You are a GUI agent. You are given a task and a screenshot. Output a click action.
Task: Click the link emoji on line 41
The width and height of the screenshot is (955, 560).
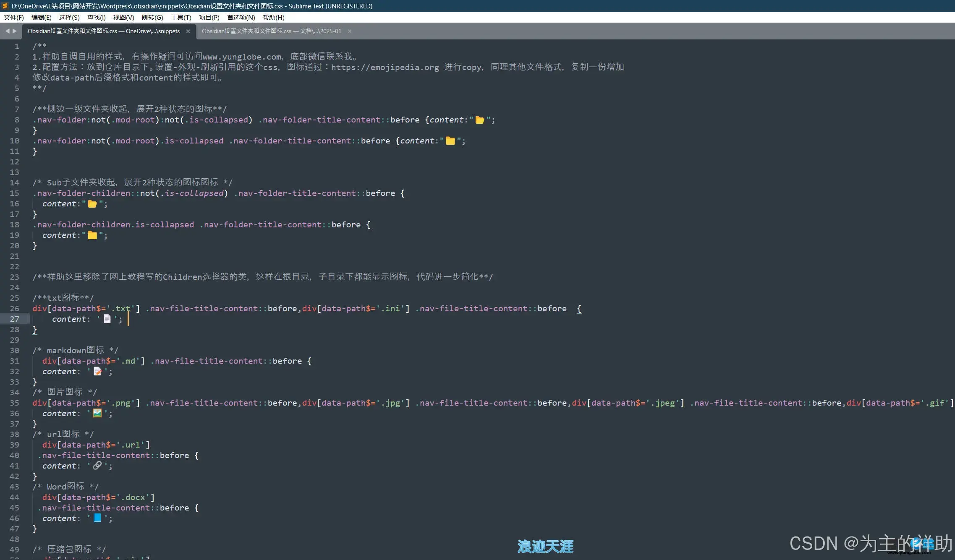click(97, 466)
